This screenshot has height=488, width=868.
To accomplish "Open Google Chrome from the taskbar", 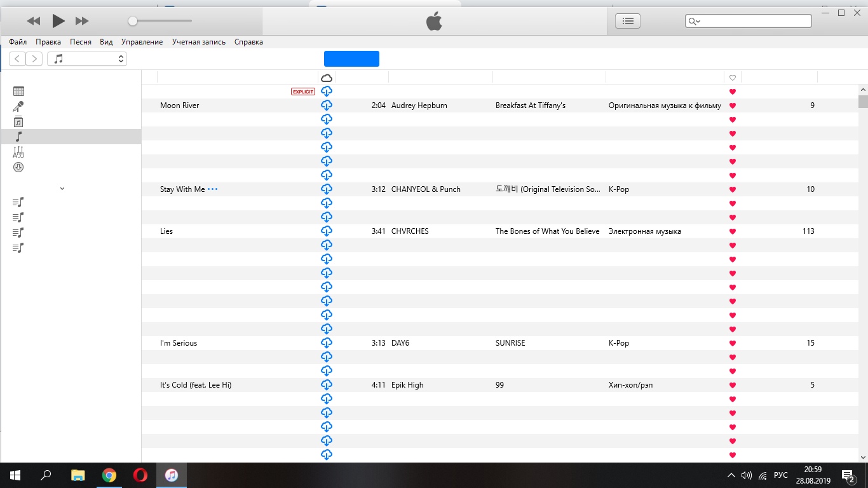I will pyautogui.click(x=109, y=475).
